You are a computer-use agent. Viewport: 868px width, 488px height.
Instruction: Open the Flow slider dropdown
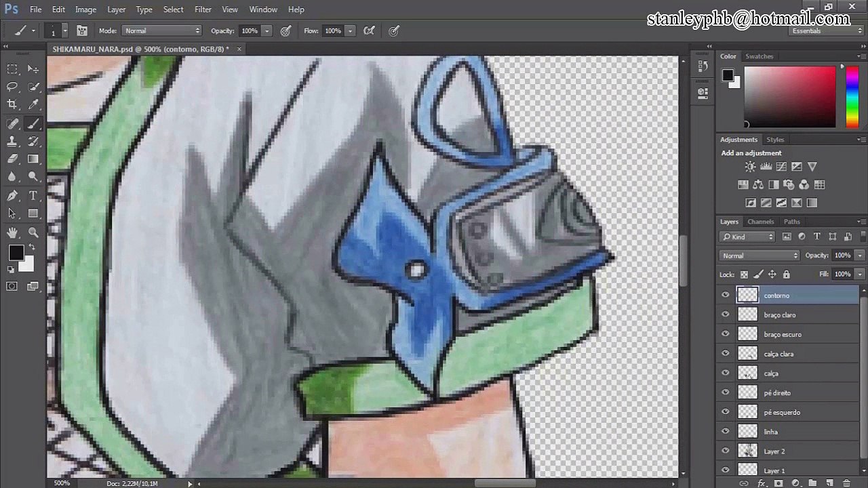351,30
